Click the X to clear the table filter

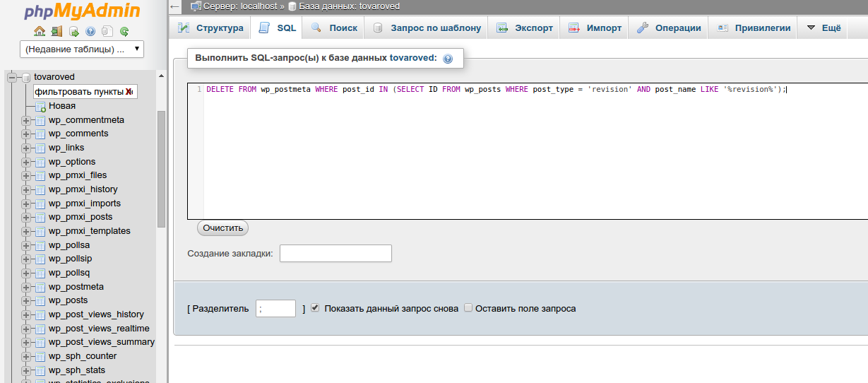(129, 92)
